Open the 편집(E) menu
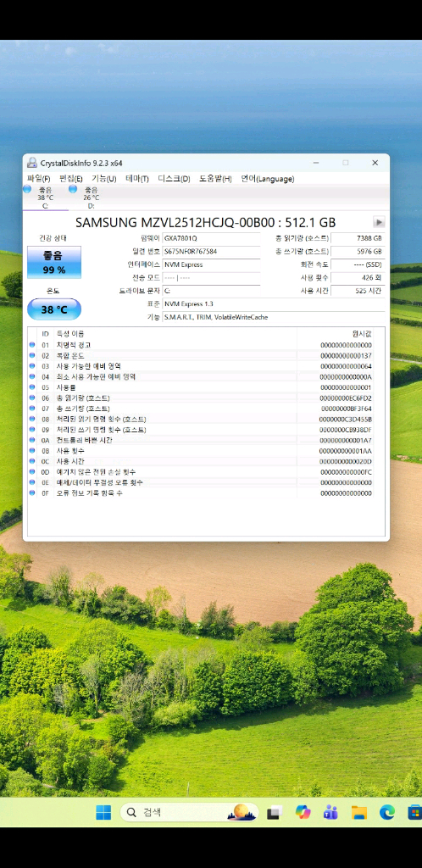Viewport: 422px width, 868px height. (71, 179)
